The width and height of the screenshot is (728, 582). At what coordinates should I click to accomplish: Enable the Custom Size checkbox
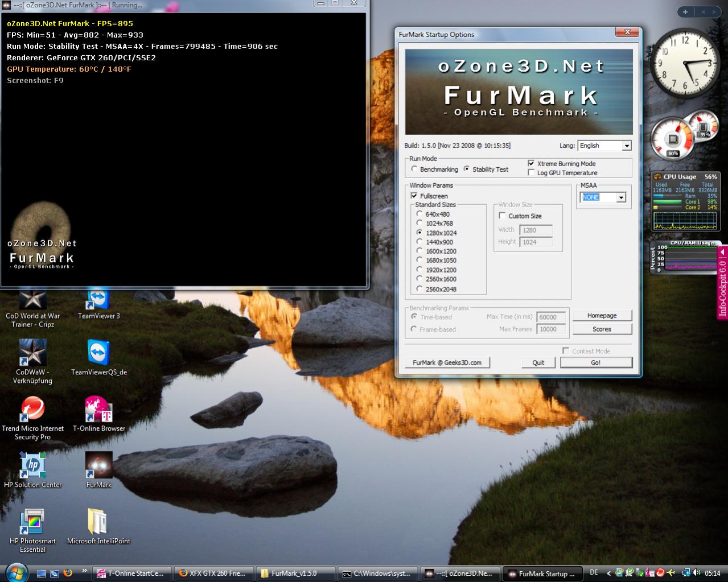(x=502, y=216)
